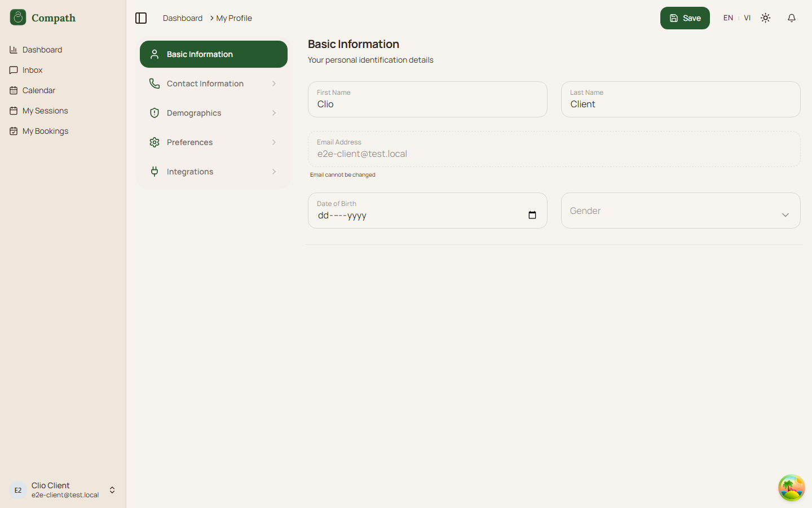The image size is (812, 508).
Task: Toggle the sidebar panel icon
Action: pyautogui.click(x=141, y=18)
